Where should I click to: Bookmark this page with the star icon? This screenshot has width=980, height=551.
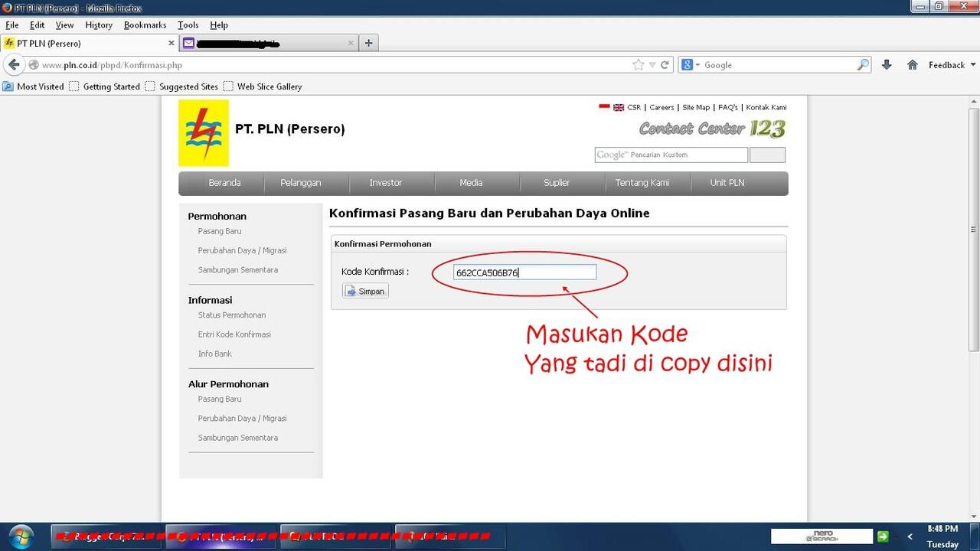coord(639,65)
